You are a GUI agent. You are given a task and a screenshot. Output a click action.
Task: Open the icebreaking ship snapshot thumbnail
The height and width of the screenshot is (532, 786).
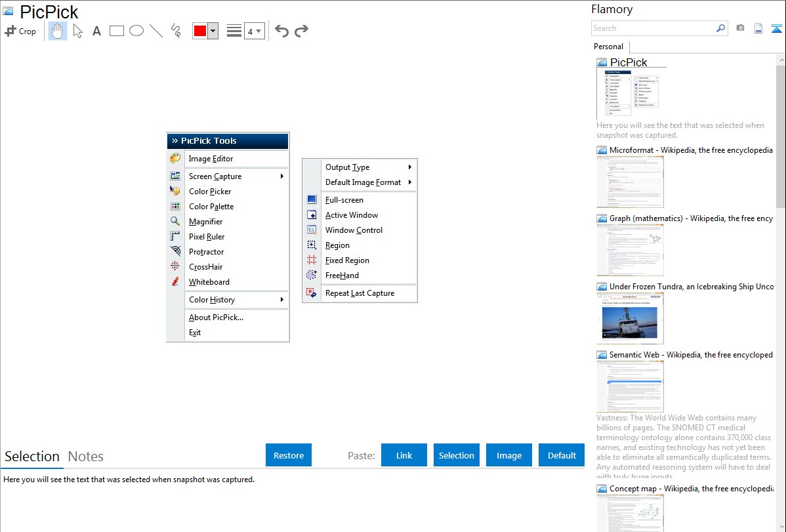(x=630, y=319)
